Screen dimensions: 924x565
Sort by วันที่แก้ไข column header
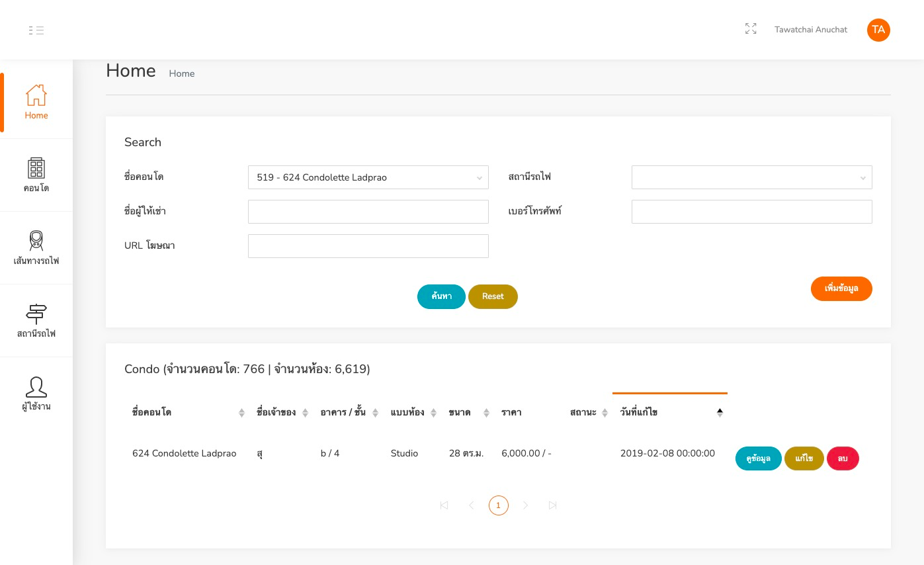click(670, 412)
